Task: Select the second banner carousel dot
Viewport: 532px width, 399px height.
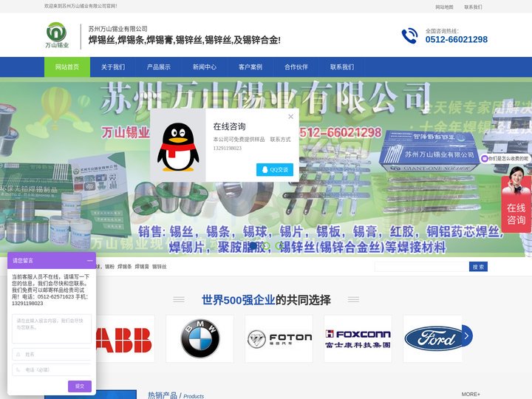Action: [x=266, y=245]
